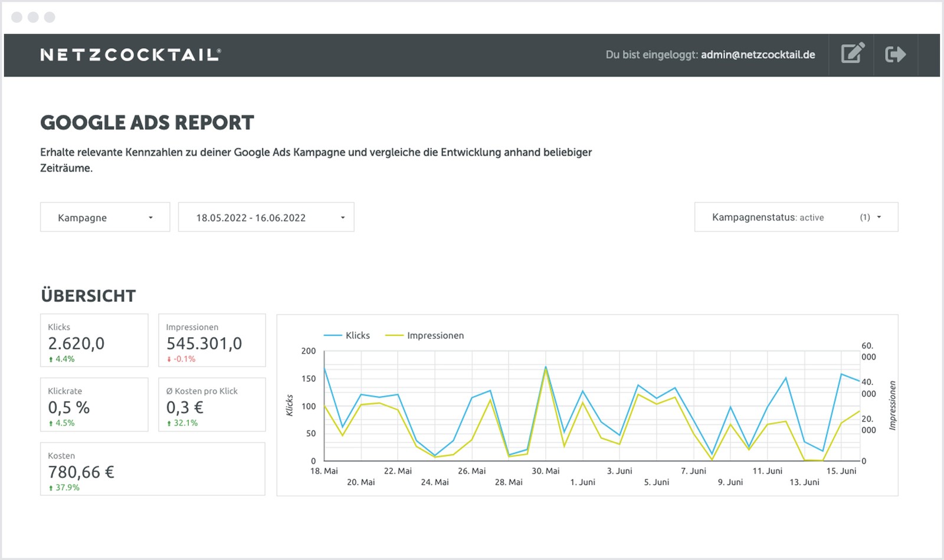Click the green arrow under Klicks value

pos(51,360)
